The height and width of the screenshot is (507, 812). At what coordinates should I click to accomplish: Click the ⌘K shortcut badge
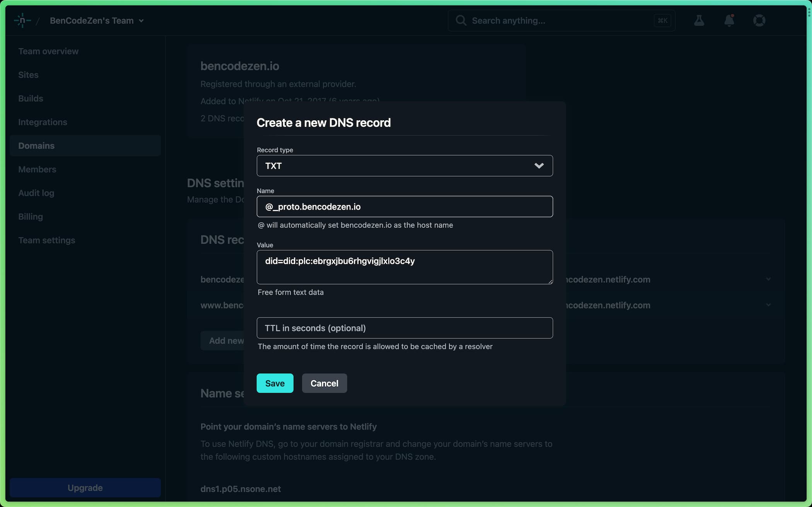(x=662, y=20)
